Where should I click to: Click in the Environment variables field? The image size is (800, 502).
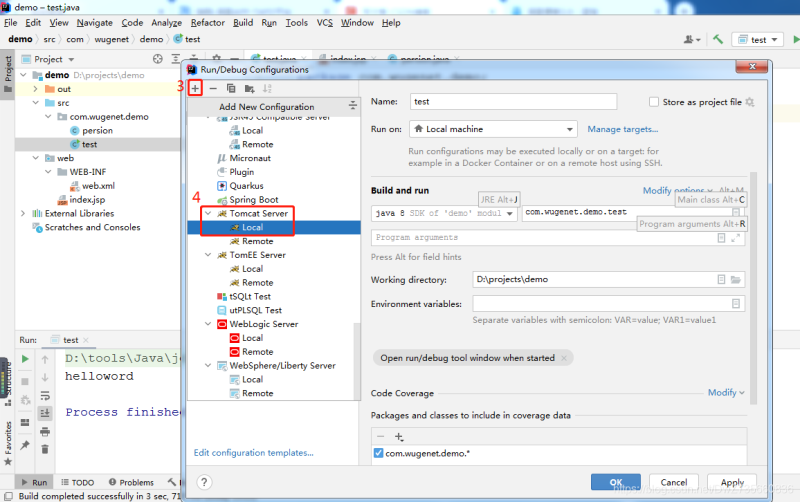(x=609, y=304)
